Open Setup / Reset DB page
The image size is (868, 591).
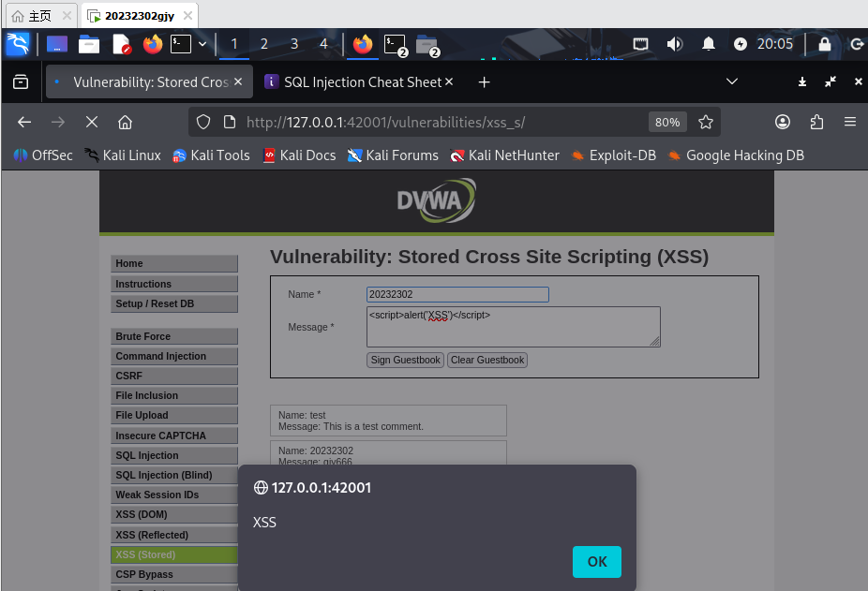coord(173,303)
